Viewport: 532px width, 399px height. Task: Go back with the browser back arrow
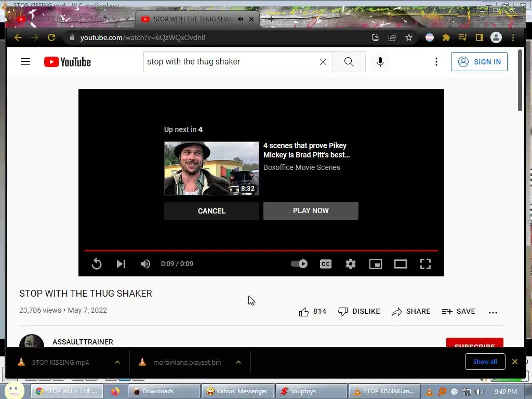point(18,37)
